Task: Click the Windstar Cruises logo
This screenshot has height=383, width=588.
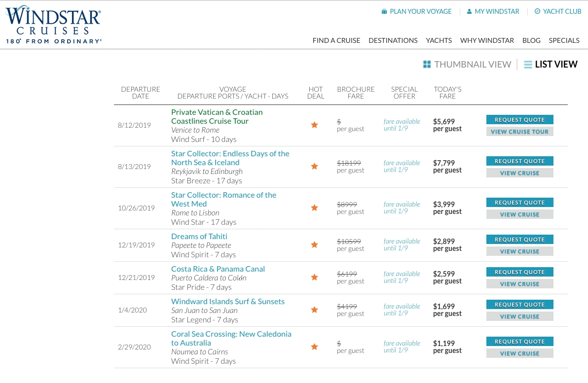Action: [x=53, y=25]
